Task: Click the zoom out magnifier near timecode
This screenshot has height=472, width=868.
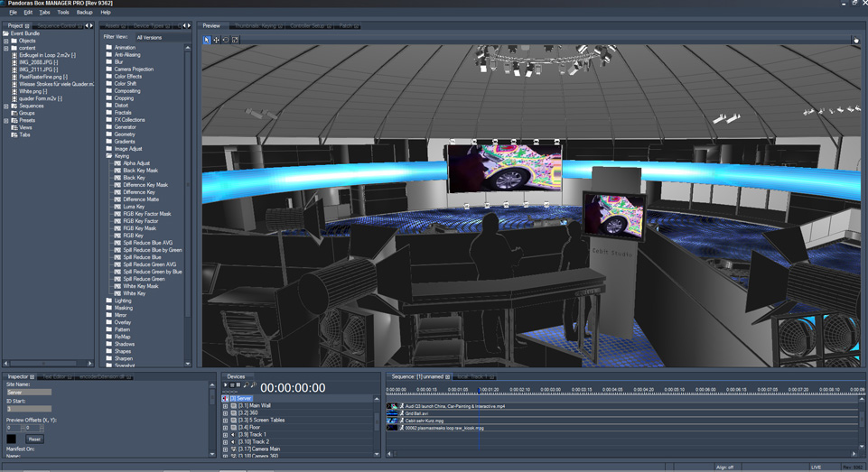Action: click(x=247, y=385)
